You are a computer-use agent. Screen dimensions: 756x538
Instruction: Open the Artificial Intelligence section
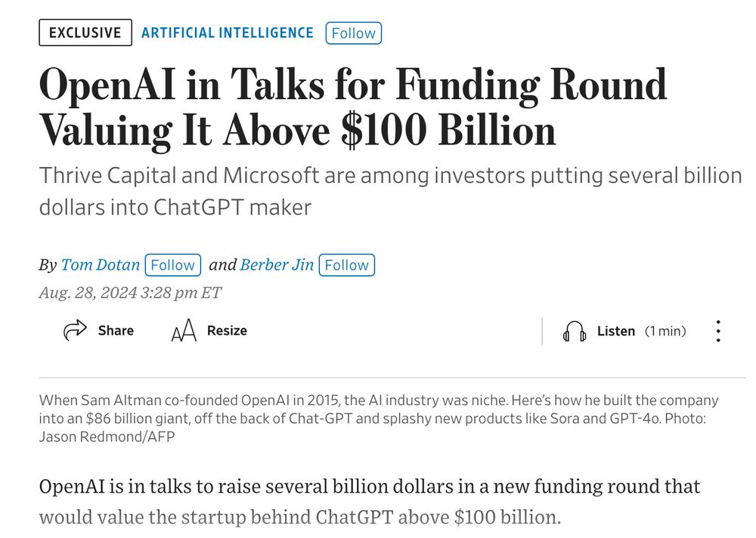click(228, 32)
